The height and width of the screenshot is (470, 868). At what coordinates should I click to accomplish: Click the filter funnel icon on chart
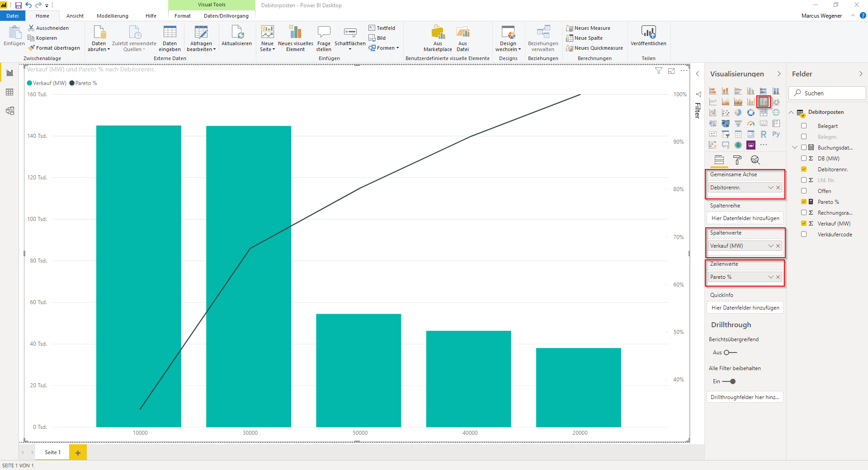pyautogui.click(x=659, y=70)
